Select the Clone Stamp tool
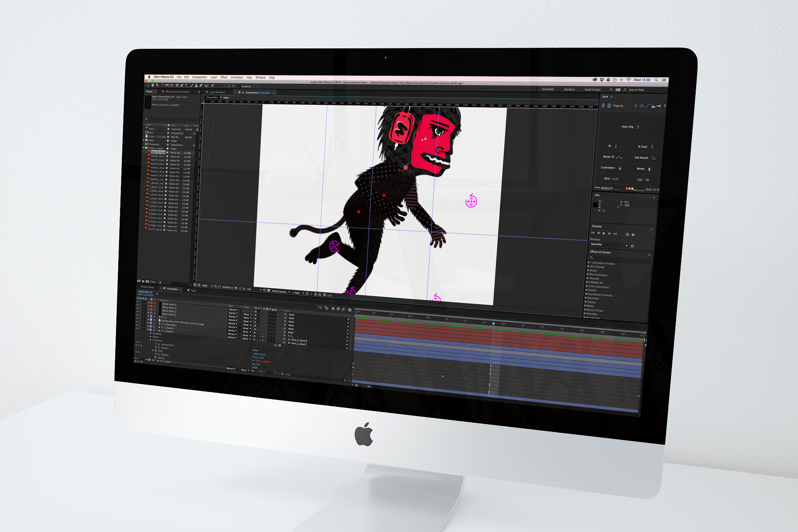 click(x=196, y=86)
